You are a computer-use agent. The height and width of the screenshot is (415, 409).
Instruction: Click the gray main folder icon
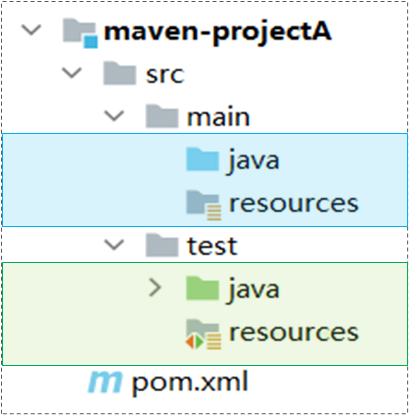click(162, 116)
